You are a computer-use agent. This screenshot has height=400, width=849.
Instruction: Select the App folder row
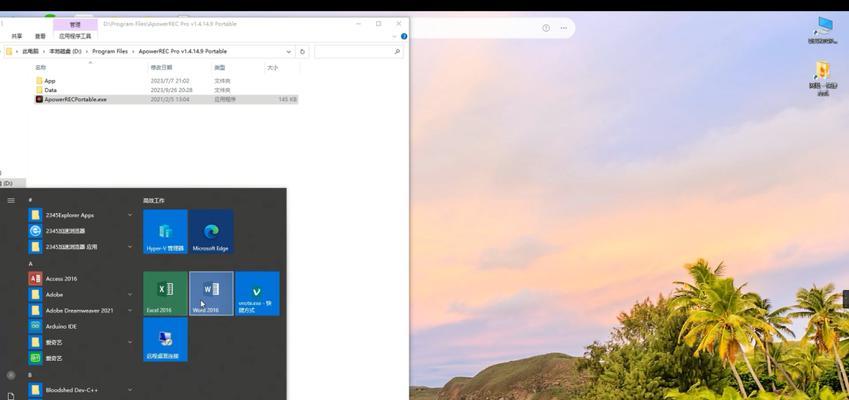[165, 81]
